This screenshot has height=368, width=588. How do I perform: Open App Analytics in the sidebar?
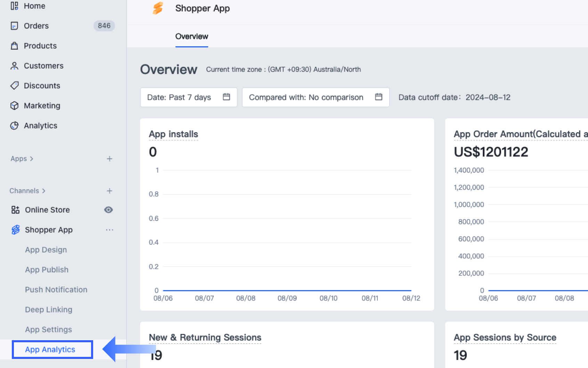click(50, 349)
